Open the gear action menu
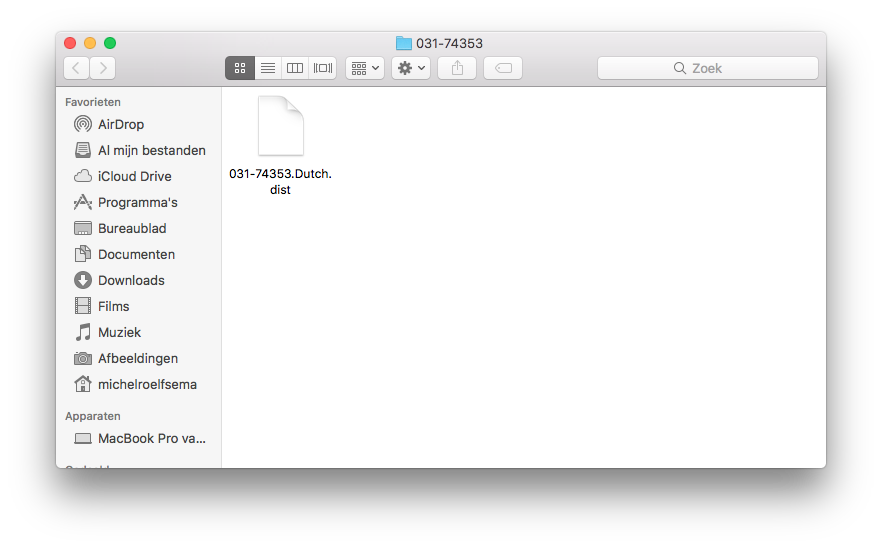The height and width of the screenshot is (548, 882). (411, 68)
